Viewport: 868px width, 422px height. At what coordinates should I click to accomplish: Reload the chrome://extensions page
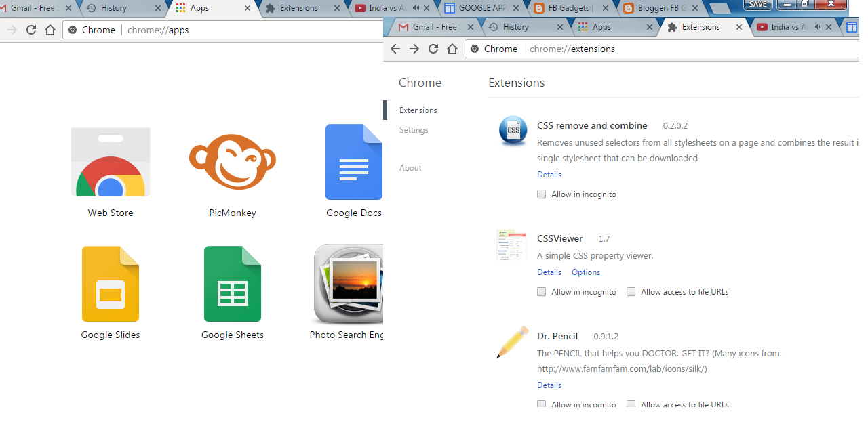[x=433, y=49]
